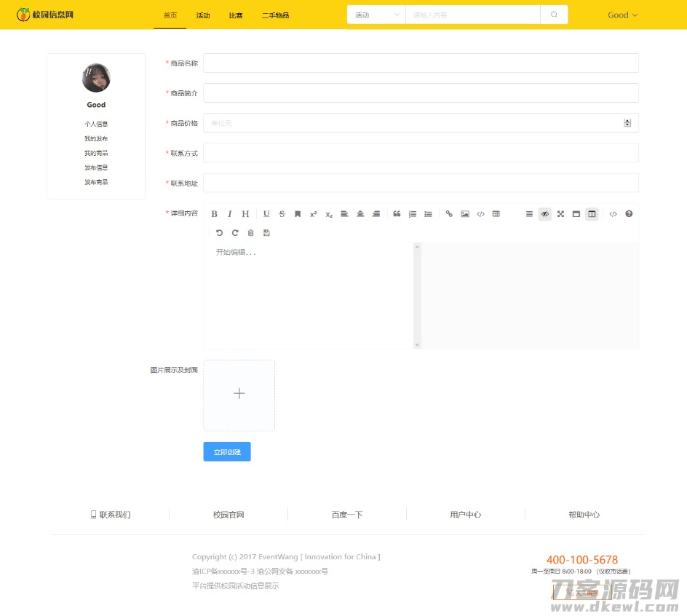This screenshot has width=687, height=616.
Task: Undo the last edit with the undo icon
Action: pyautogui.click(x=219, y=232)
